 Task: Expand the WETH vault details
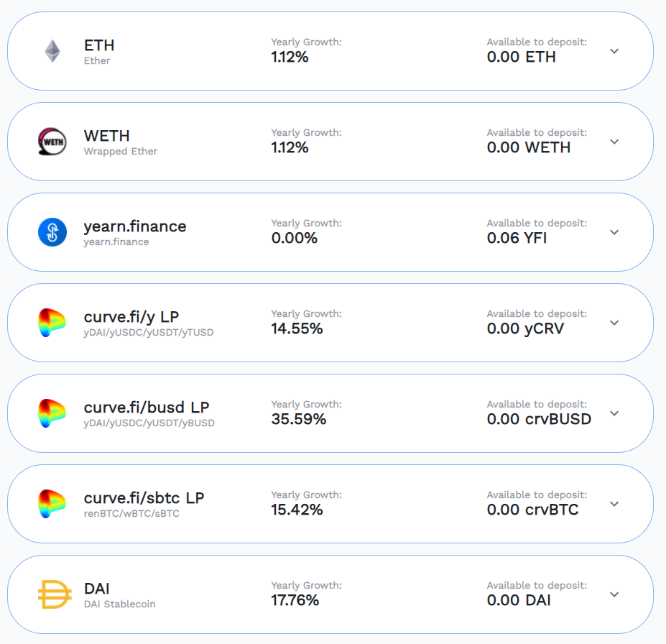point(614,142)
